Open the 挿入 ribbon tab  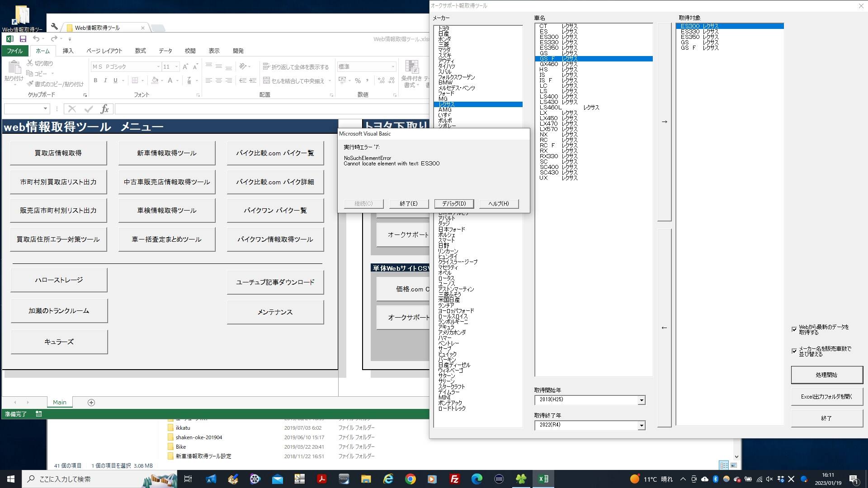pyautogui.click(x=68, y=51)
